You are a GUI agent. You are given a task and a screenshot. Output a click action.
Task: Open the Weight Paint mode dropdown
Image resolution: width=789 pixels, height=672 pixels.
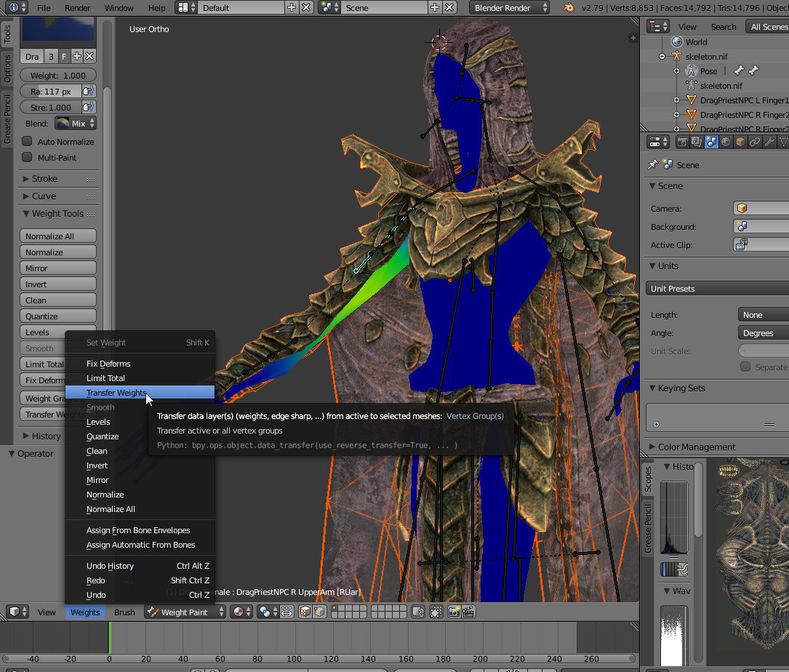(185, 612)
